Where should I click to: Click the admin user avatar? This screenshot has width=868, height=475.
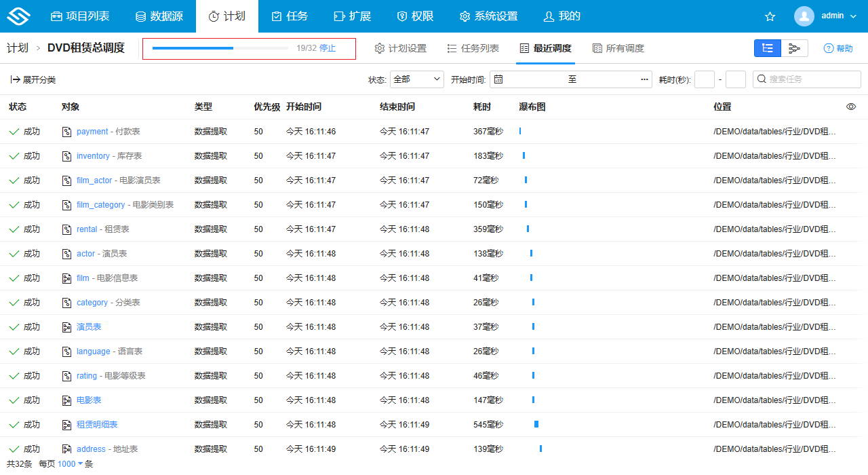pos(804,16)
